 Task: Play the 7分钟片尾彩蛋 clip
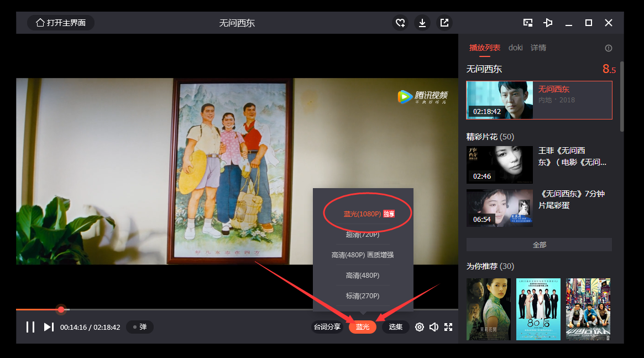[499, 208]
